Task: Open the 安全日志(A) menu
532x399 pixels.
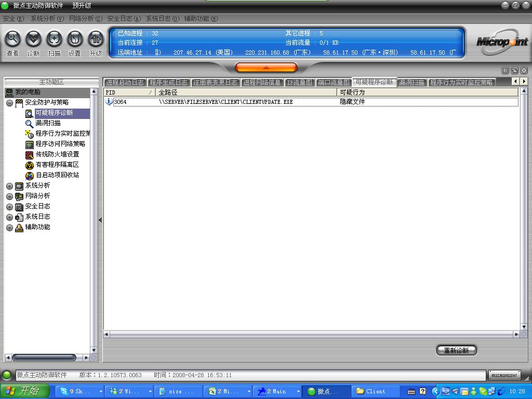Action: click(x=124, y=19)
